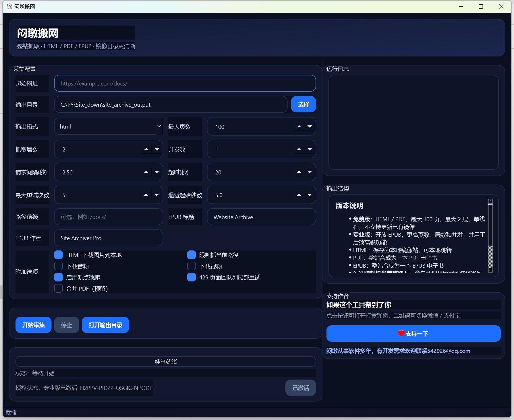Enable the 下载视频 option
The image size is (514, 420).
191,266
